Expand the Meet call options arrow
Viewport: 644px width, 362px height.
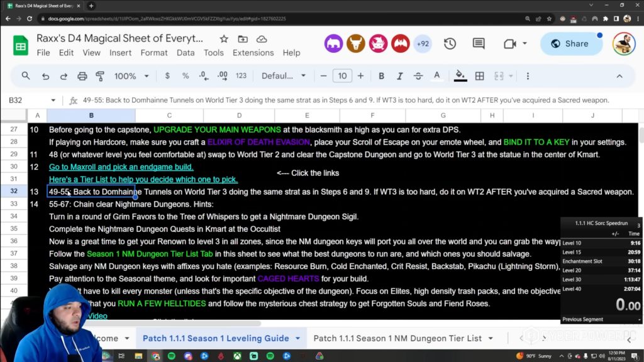tap(525, 43)
